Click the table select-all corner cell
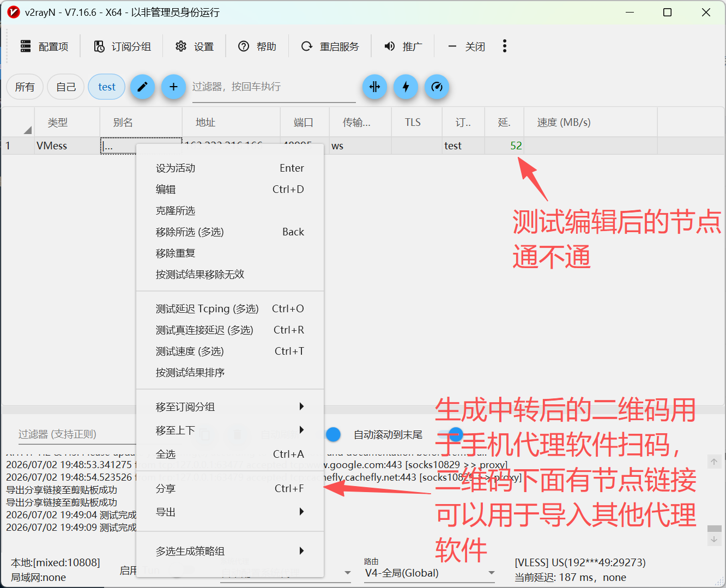726x588 pixels. (x=18, y=123)
